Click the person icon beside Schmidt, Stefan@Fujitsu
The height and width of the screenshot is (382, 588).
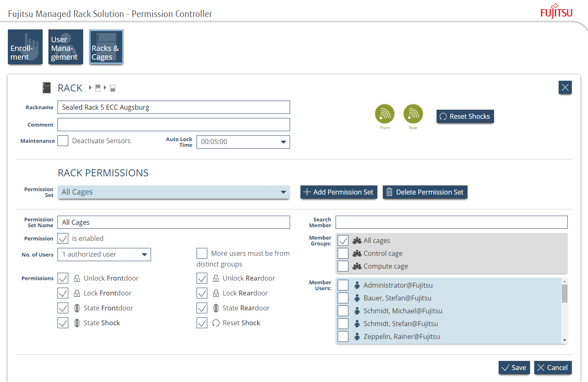pos(357,324)
